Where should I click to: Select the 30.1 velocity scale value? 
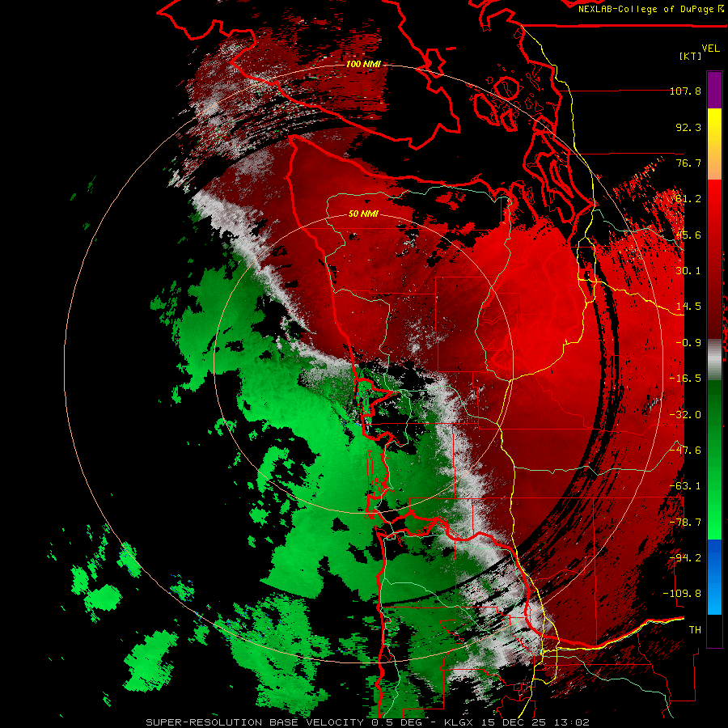(x=688, y=271)
